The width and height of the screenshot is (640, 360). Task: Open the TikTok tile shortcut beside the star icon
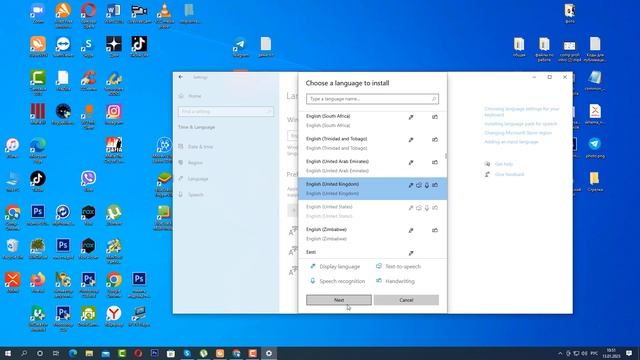click(x=139, y=47)
